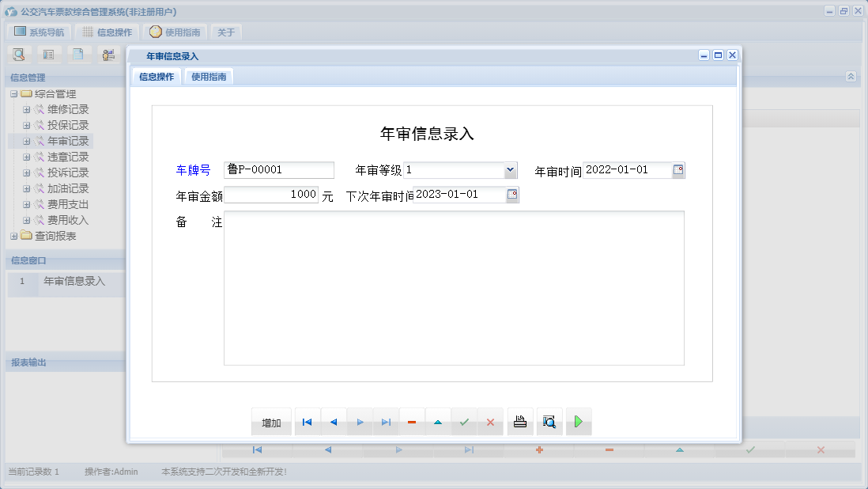Run the green execute arrow icon
868x489 pixels.
point(578,422)
